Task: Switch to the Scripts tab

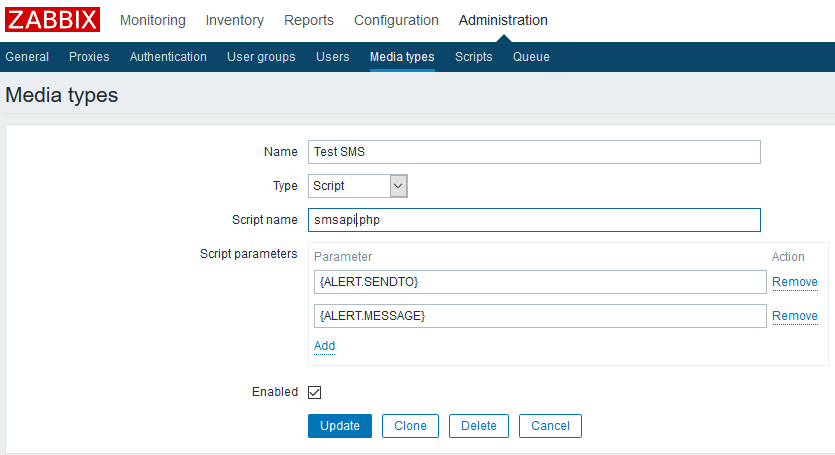Action: point(473,57)
